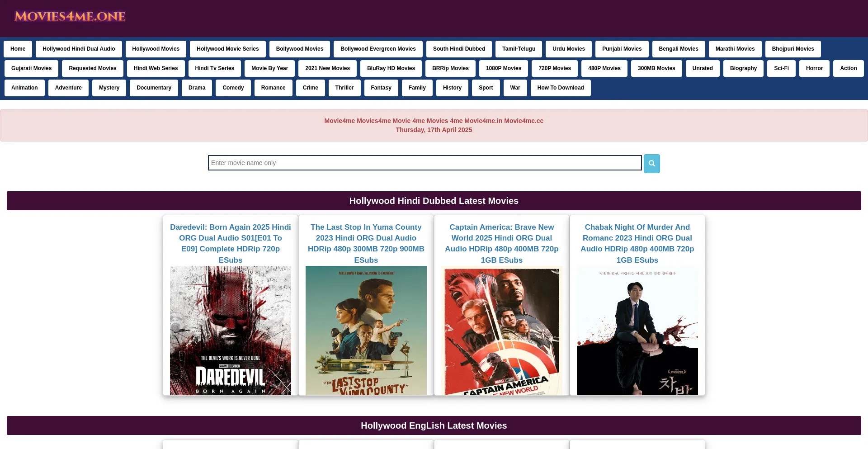
Task: Open the Romance genre
Action: [x=273, y=88]
